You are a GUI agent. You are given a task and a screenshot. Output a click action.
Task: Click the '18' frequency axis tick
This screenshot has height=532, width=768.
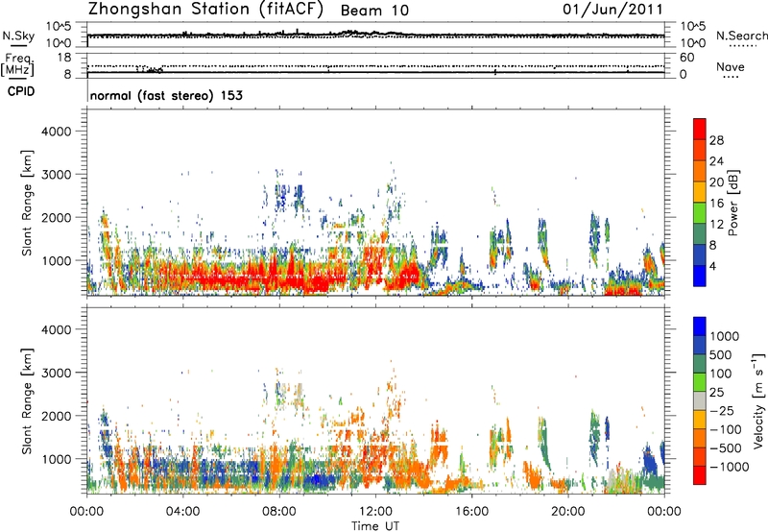coord(63,58)
